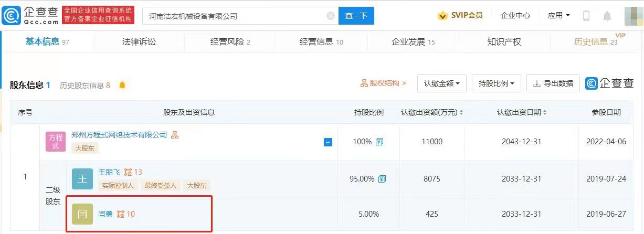Click detail icon next to 100%
Screen dimensions: 644x234
(x=379, y=142)
